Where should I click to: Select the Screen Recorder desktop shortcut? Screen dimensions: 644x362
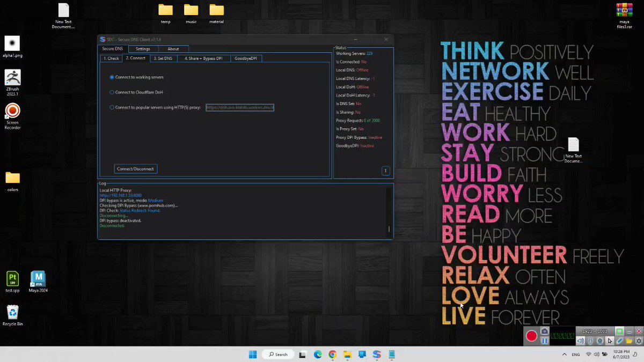(x=12, y=116)
